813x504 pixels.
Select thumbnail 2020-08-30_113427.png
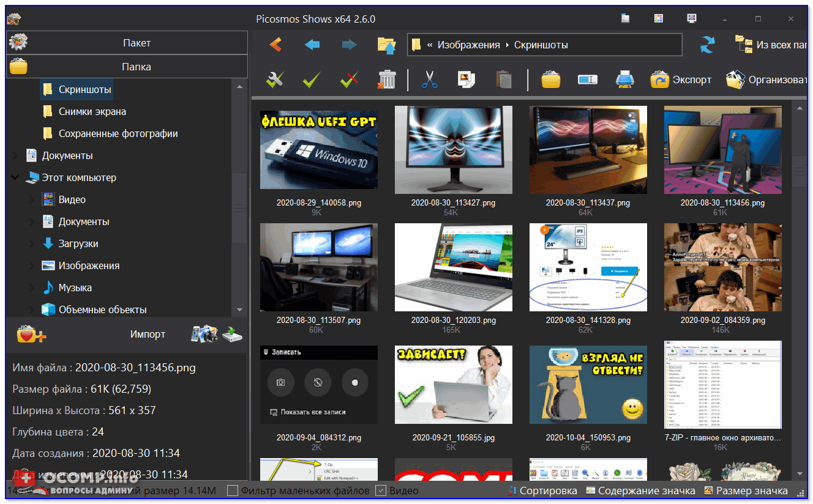coord(453,150)
